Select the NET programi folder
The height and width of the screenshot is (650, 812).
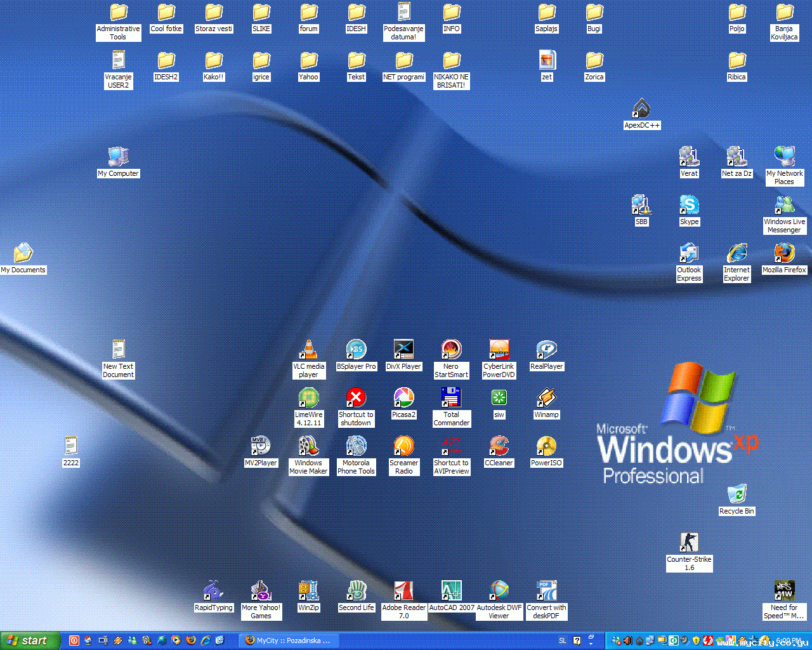(404, 61)
